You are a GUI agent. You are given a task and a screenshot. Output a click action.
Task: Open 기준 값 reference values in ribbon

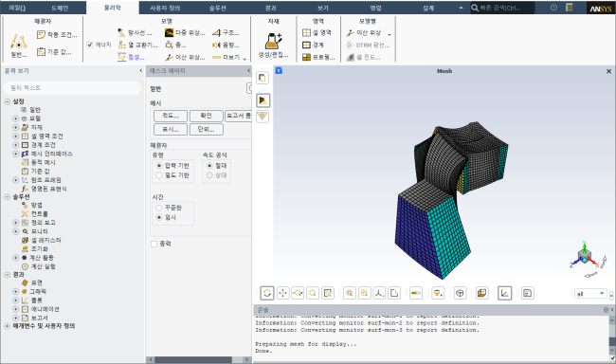tap(54, 51)
